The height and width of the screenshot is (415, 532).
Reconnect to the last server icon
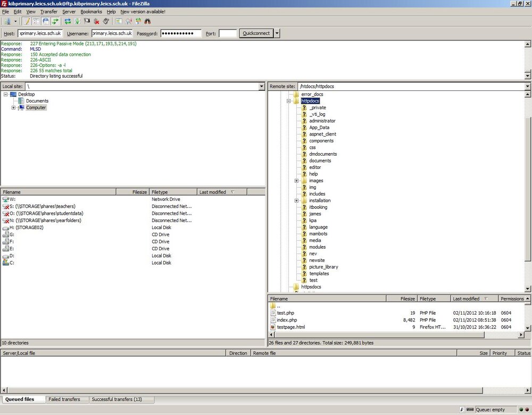pos(106,21)
